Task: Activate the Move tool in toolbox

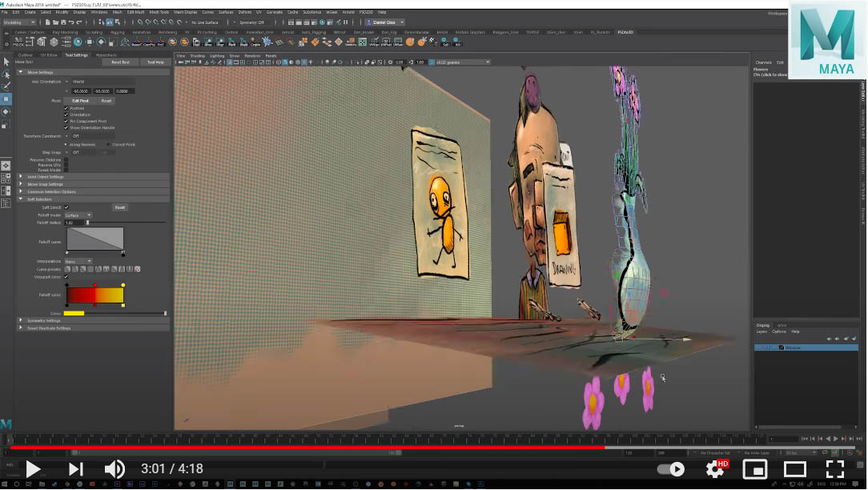Action: pos(6,99)
